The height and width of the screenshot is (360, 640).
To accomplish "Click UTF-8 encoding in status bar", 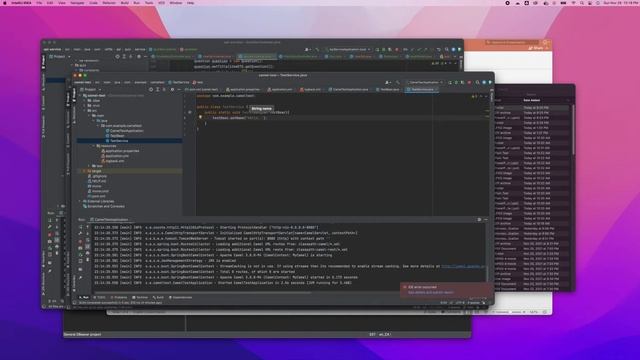I will pos(460,303).
